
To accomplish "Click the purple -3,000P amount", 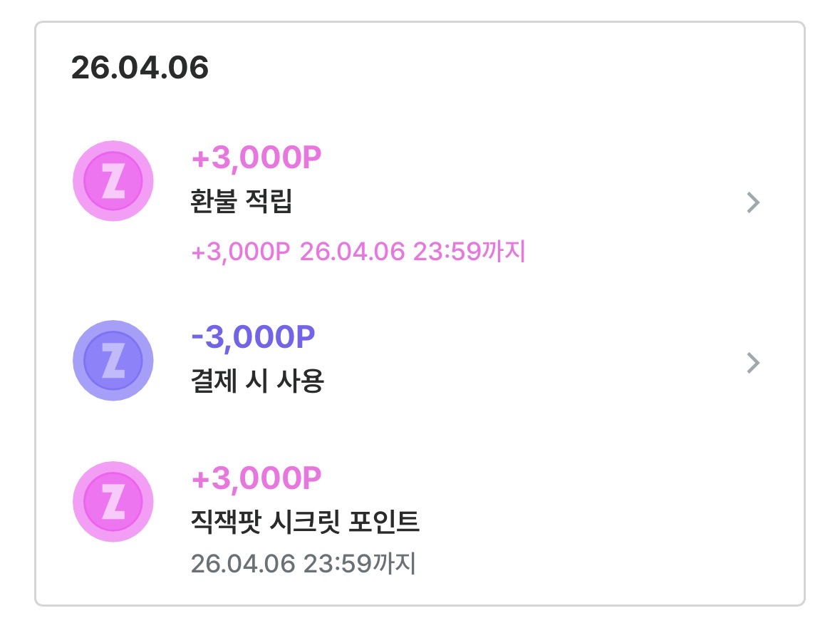I will click(x=253, y=337).
